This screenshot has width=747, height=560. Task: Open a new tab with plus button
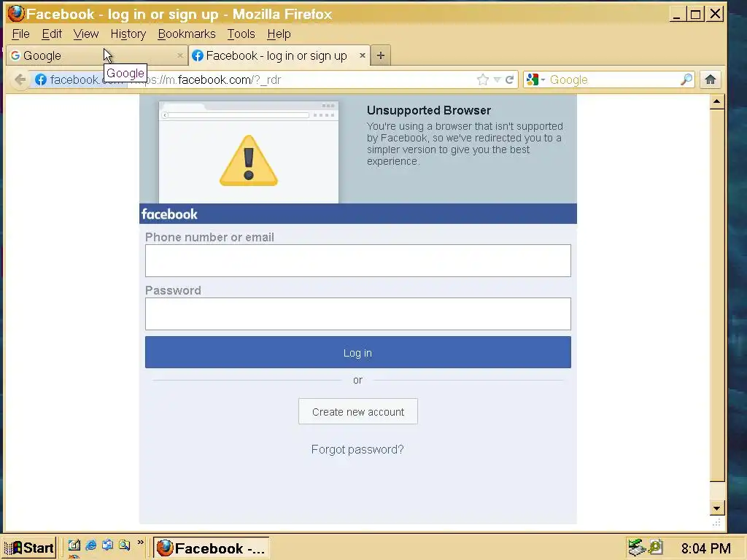[380, 55]
